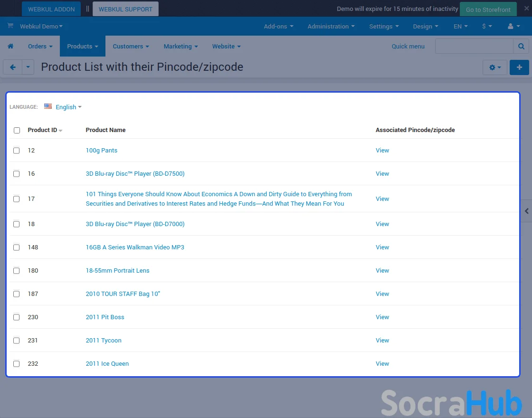Screen dimensions: 532x418
Task: View pincodes for 18-55mm Portrait Lens
Action: coord(382,271)
